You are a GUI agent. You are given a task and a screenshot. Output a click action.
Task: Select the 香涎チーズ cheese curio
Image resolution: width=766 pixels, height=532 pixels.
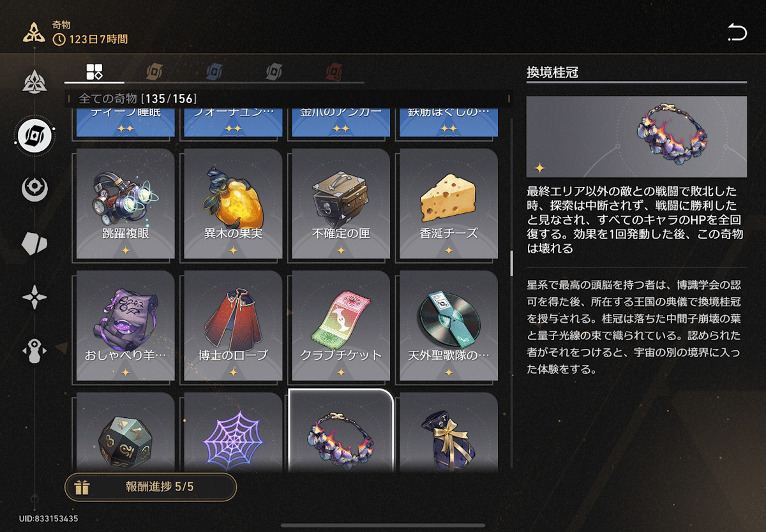(449, 203)
